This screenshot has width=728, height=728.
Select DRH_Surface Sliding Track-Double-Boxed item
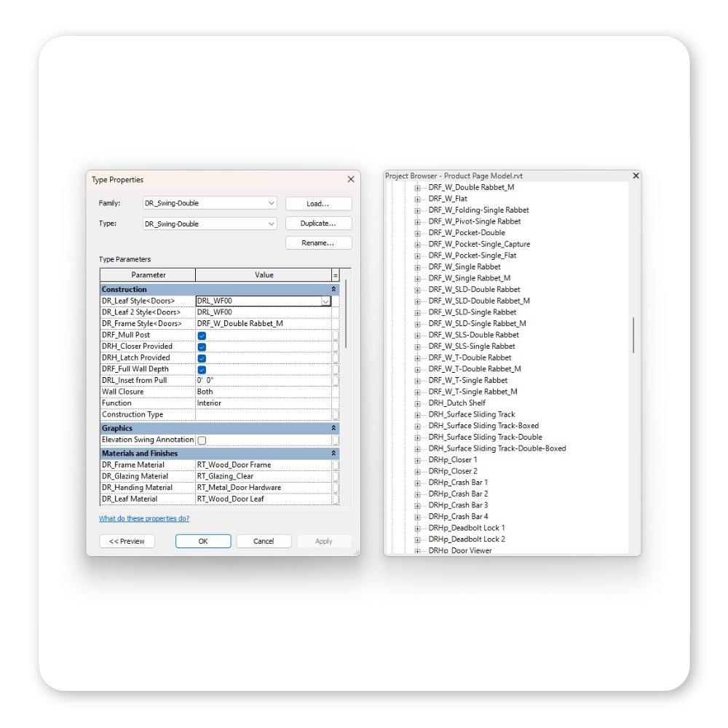click(x=497, y=448)
